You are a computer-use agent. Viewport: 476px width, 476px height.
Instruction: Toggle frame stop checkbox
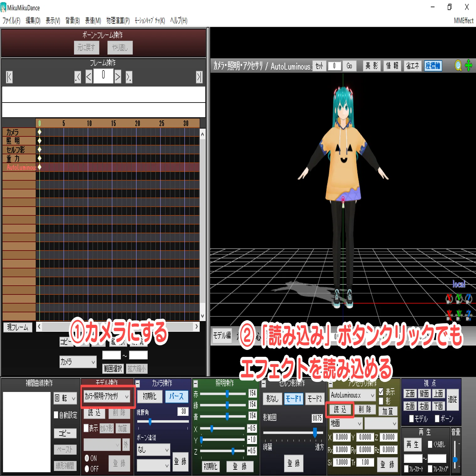click(430, 469)
